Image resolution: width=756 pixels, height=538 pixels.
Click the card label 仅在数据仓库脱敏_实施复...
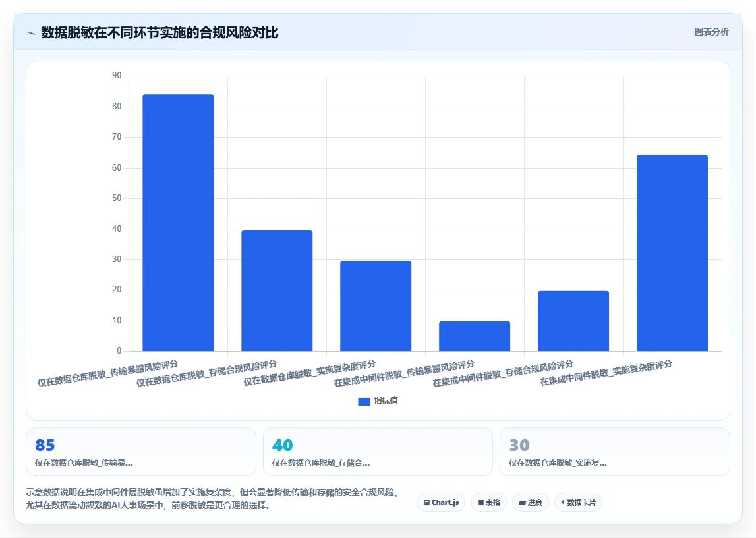558,463
